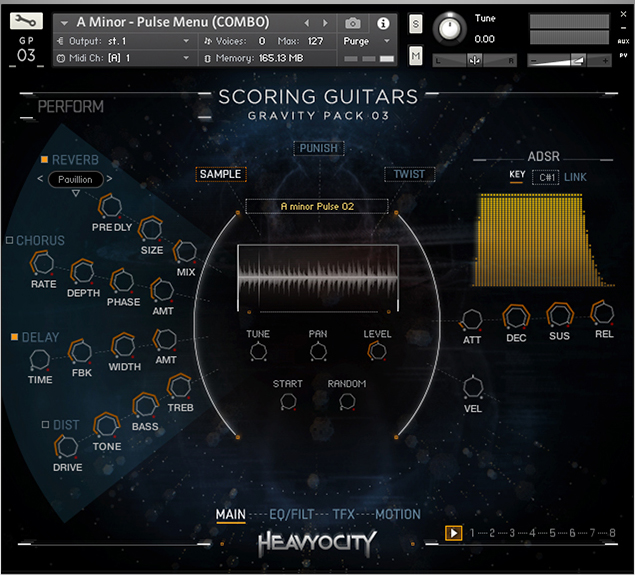Click the ADSR envelope graph
The width and height of the screenshot is (635, 575).
pos(543,240)
